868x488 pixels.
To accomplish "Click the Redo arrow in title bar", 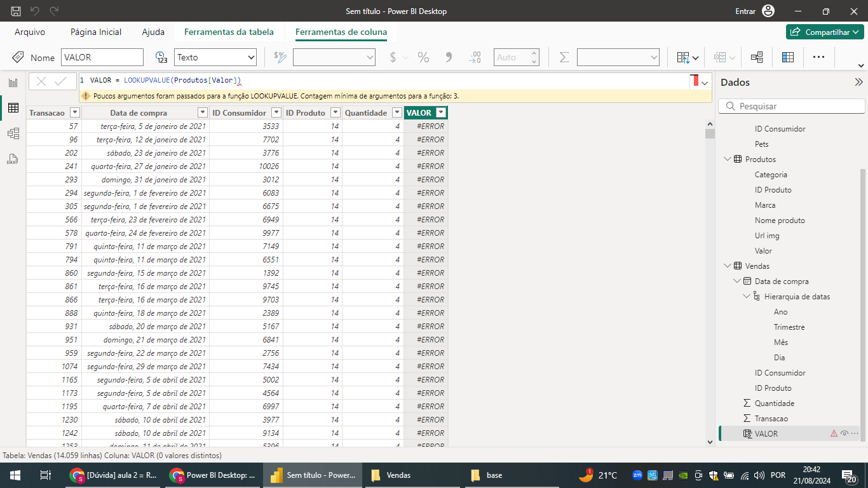I will [x=54, y=11].
